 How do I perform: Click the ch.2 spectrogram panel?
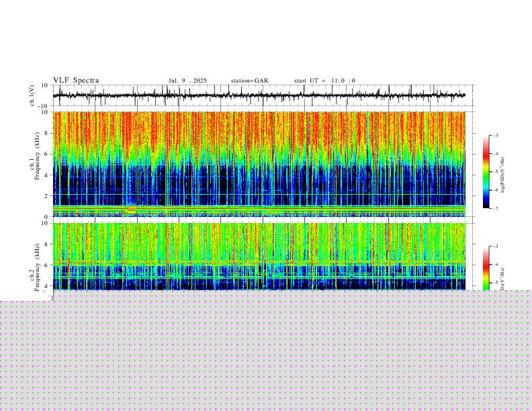point(259,257)
